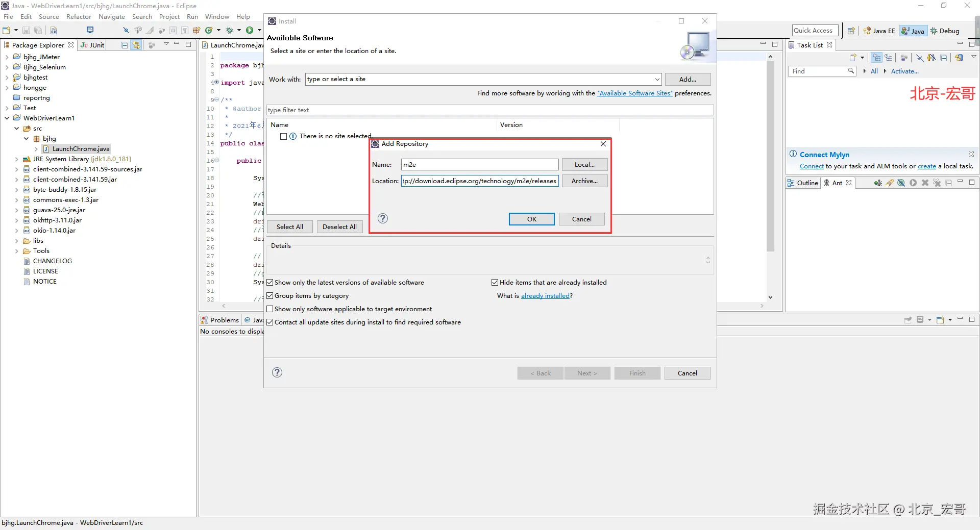Collapse the WebDriverLearn1 project
Screen dimensions: 980x530
tap(7, 118)
